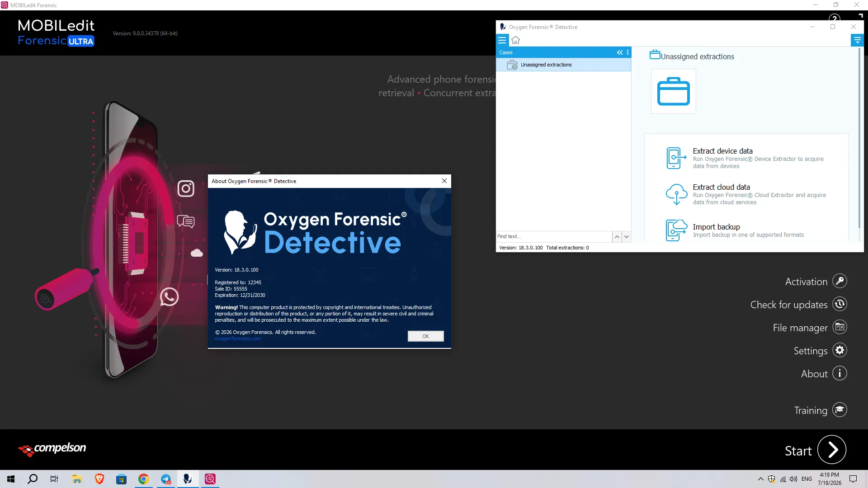This screenshot has width=868, height=488.
Task: Click Version 18.3.0.100 in the status bar
Action: point(521,248)
